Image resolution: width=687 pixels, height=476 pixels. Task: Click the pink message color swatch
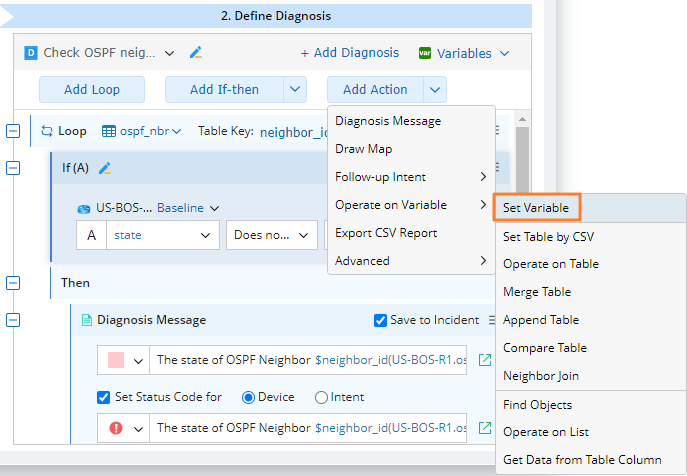(x=116, y=360)
